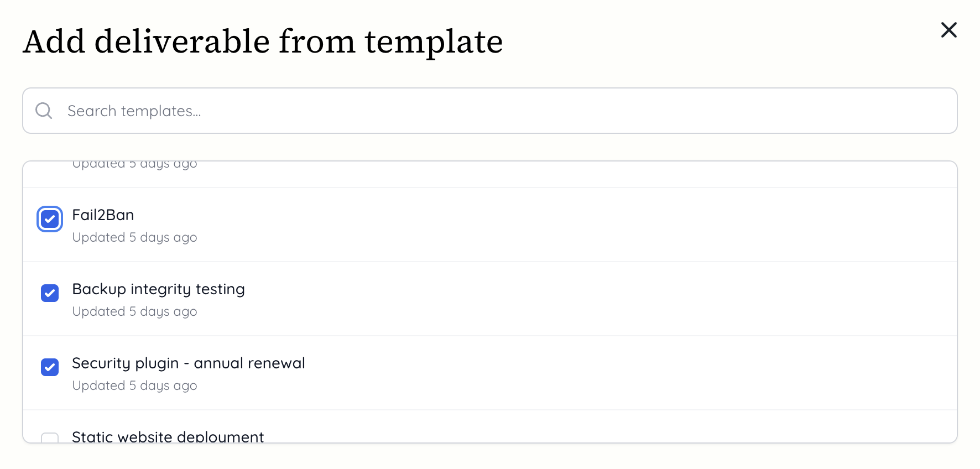Click Updated 5 days ago under Backup integrity testing

(x=134, y=311)
